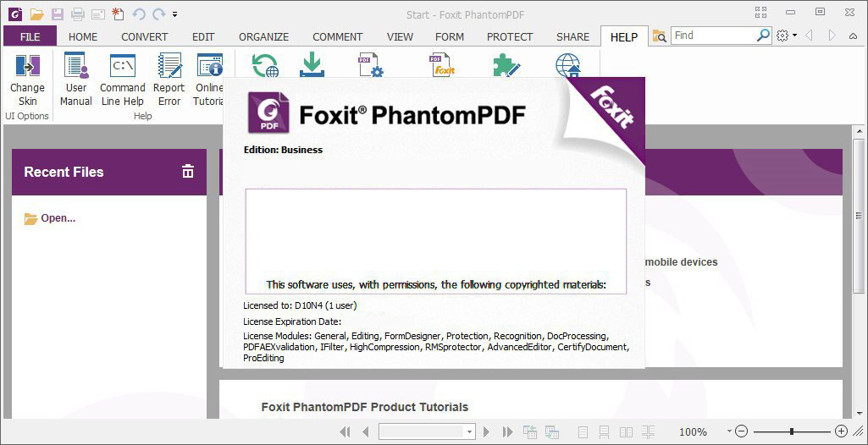Viewport: 868px width, 445px height.
Task: Click the vertical scrollbar thumb
Action: point(860,216)
